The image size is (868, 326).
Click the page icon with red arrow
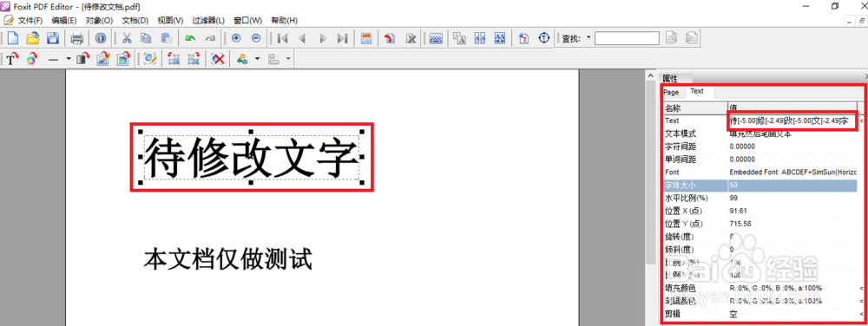pos(390,38)
